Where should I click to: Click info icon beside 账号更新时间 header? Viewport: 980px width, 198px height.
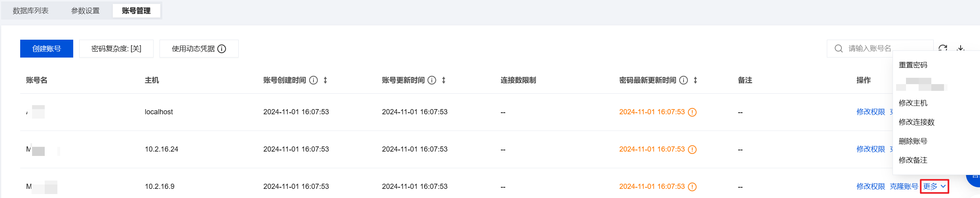coord(432,80)
